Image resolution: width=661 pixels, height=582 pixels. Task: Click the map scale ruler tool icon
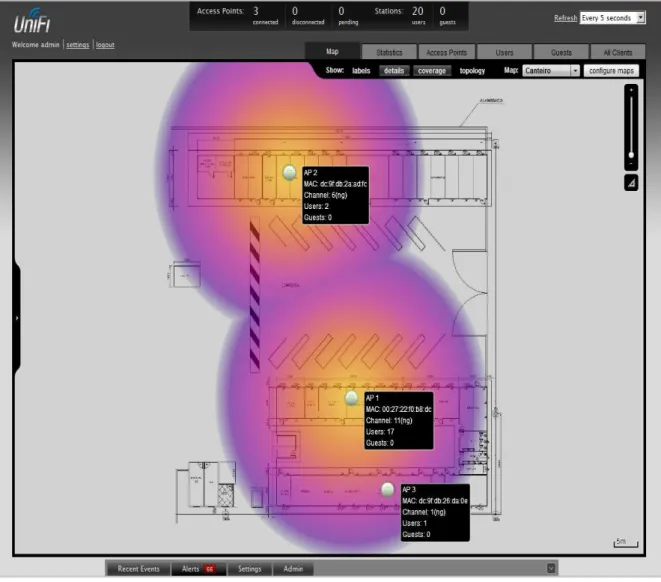click(x=631, y=183)
